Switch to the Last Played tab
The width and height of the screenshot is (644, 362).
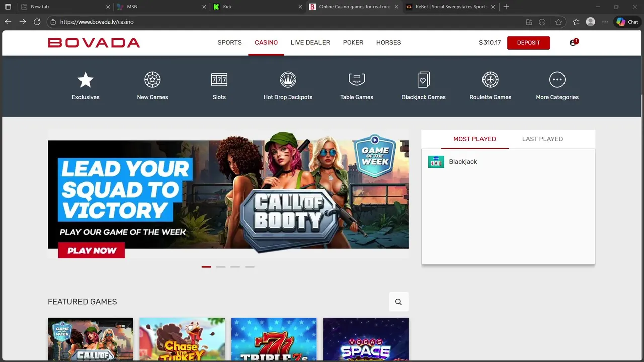click(x=542, y=139)
